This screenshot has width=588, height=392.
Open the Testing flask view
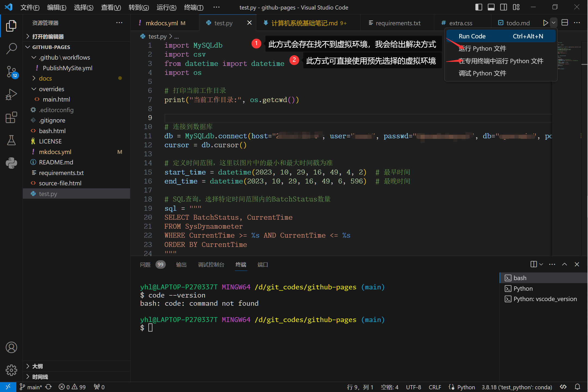pos(11,140)
